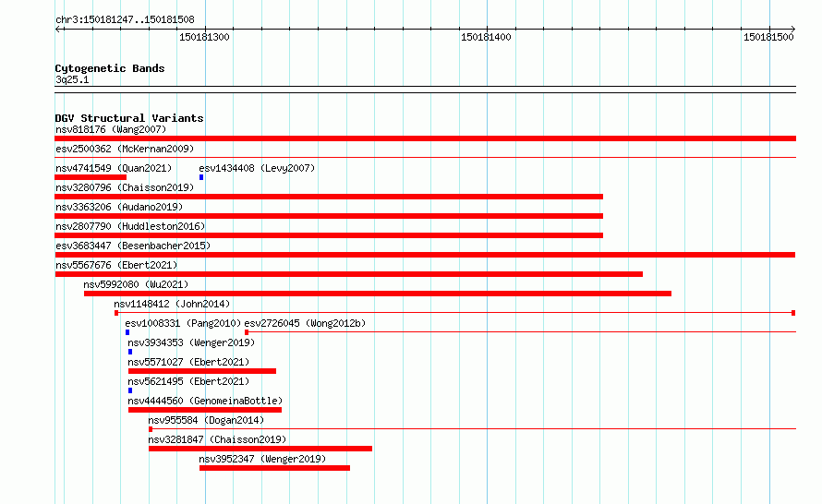The width and height of the screenshot is (822, 504).
Task: Click the thin line for nsv1148412 (John2014)
Action: pos(455,313)
